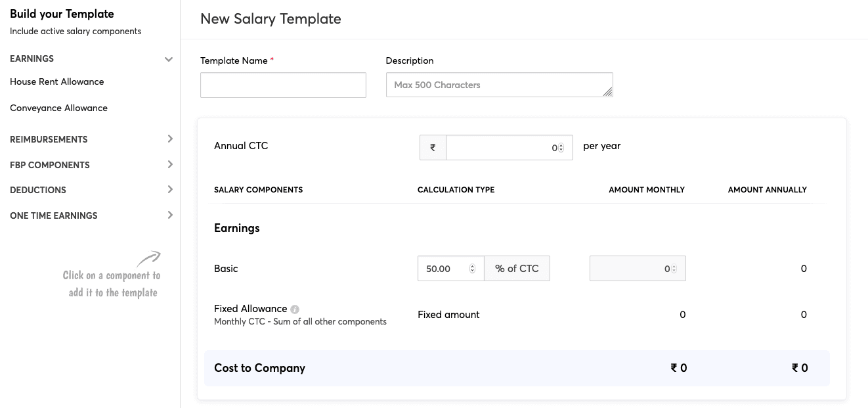Collapse the EARNINGS section
The image size is (868, 408).
[169, 58]
